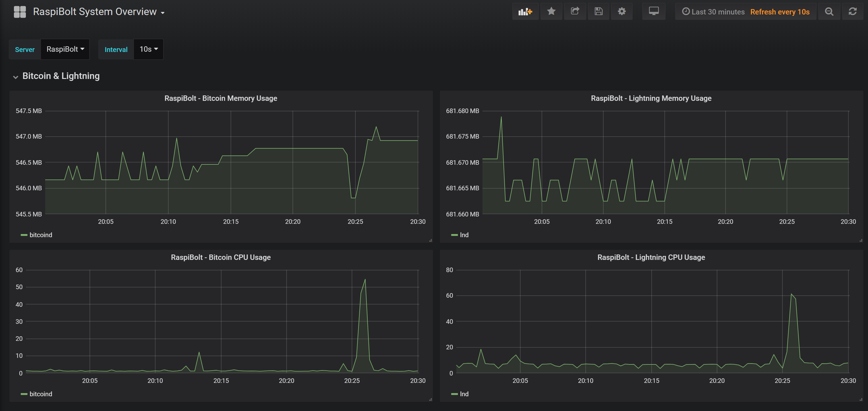Open the RaspiBolt server dropdown

(x=65, y=49)
